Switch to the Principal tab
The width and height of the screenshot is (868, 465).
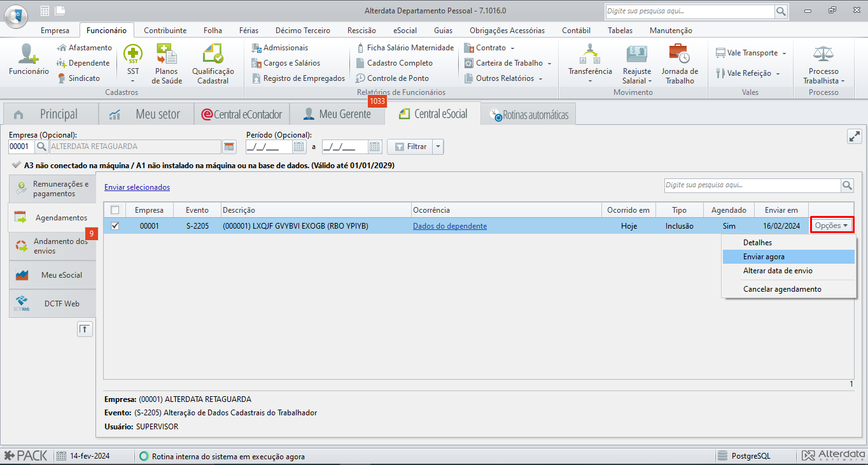click(x=51, y=114)
